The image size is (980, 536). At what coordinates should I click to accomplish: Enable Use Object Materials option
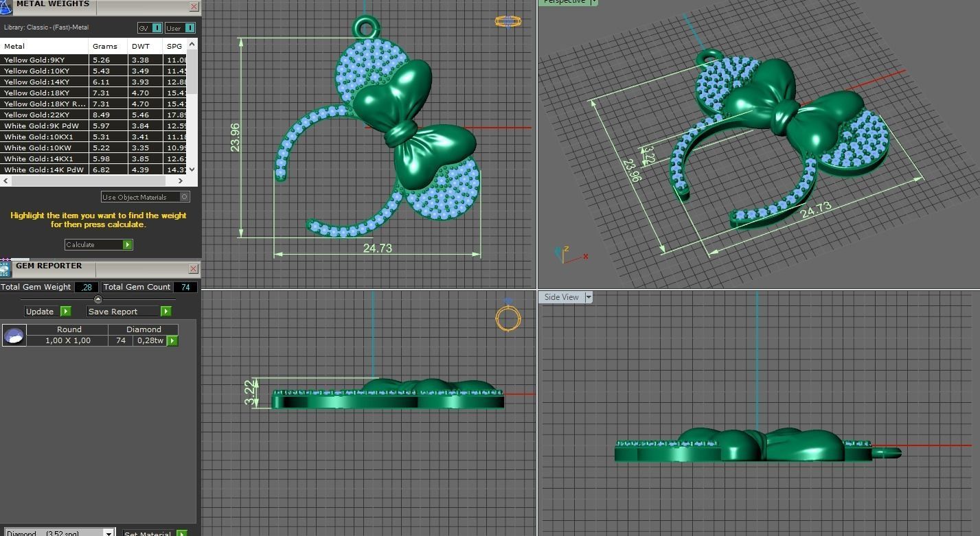coord(146,197)
